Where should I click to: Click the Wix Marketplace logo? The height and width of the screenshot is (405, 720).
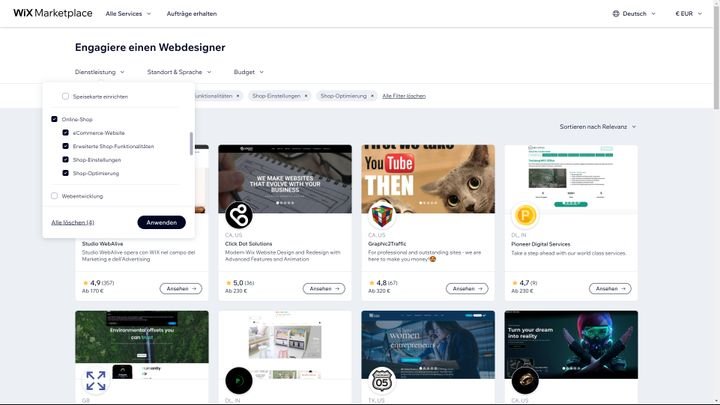[x=53, y=13]
